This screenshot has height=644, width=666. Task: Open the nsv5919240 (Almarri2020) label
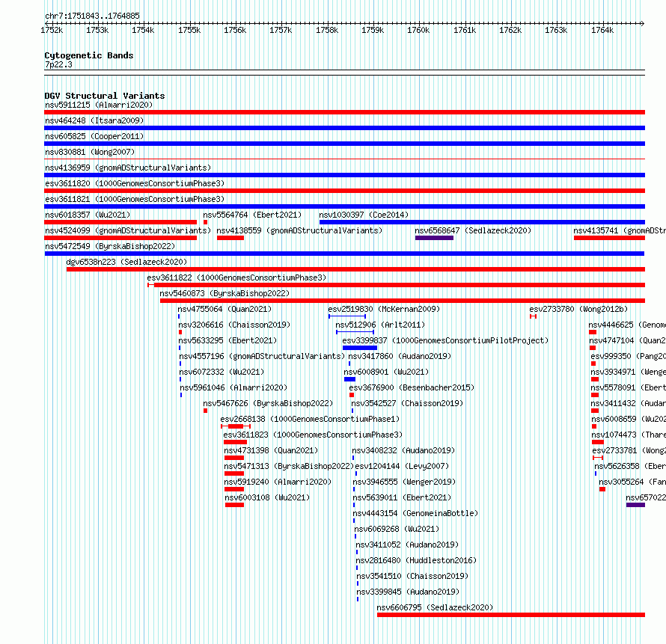pyautogui.click(x=278, y=482)
